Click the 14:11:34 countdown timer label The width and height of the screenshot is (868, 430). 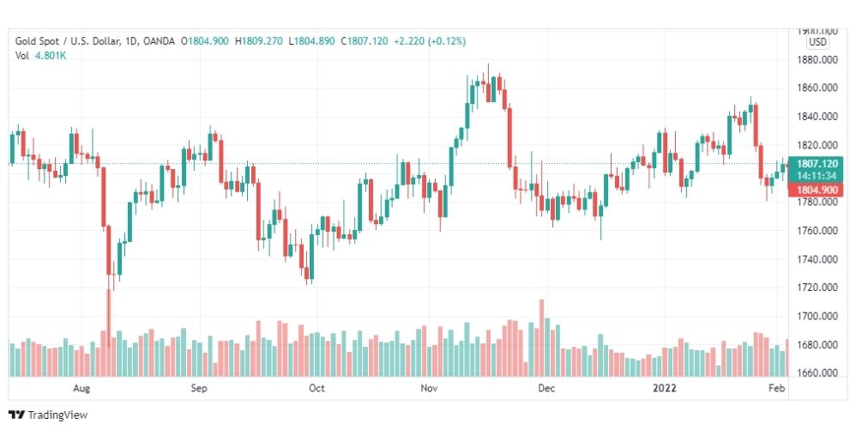pos(816,176)
